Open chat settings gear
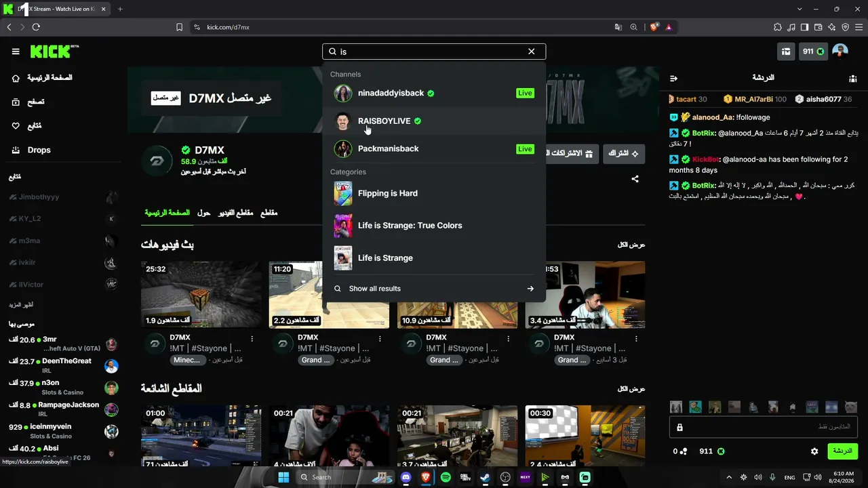The width and height of the screenshot is (868, 488). coord(814,451)
